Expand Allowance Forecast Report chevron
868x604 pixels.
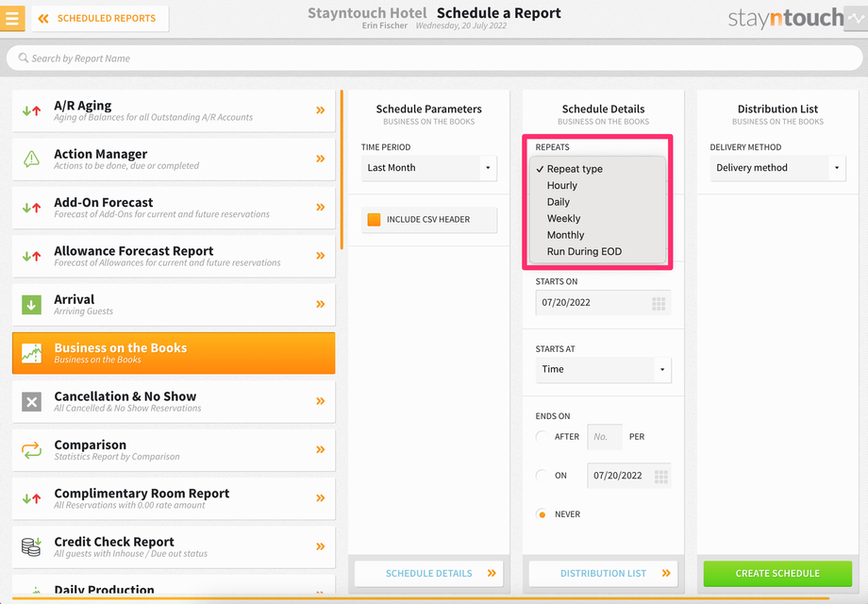[320, 256]
